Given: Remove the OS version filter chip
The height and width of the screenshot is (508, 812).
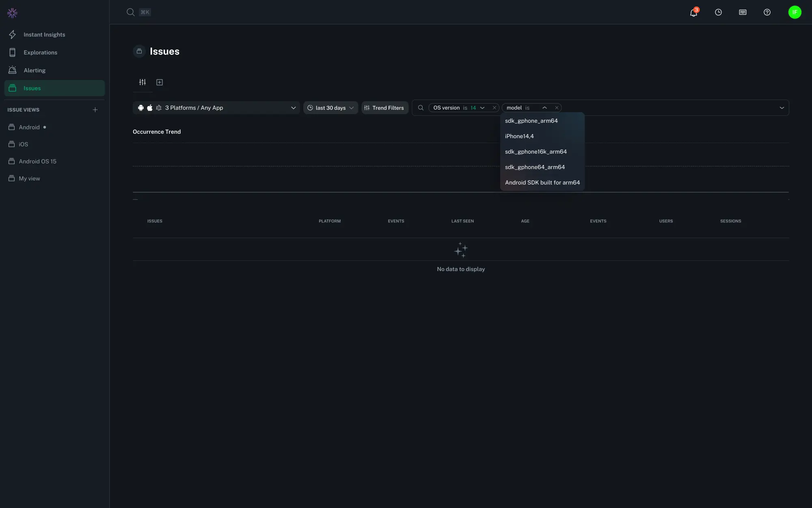Looking at the screenshot, I should [x=495, y=108].
